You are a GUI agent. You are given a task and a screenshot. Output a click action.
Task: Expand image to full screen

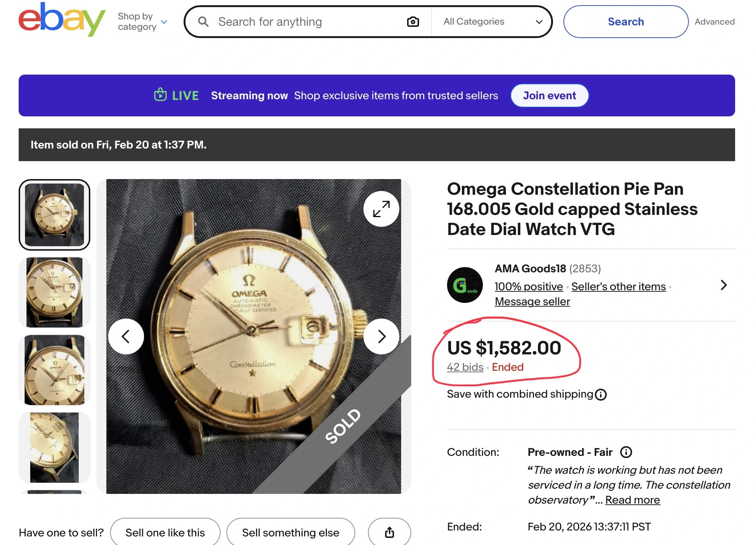tap(381, 209)
